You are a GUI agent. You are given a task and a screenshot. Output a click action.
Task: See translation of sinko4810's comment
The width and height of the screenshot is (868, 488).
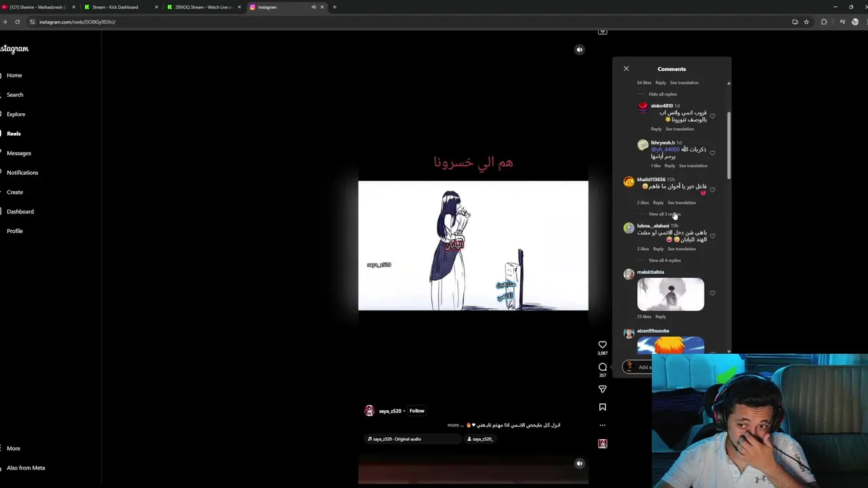679,129
